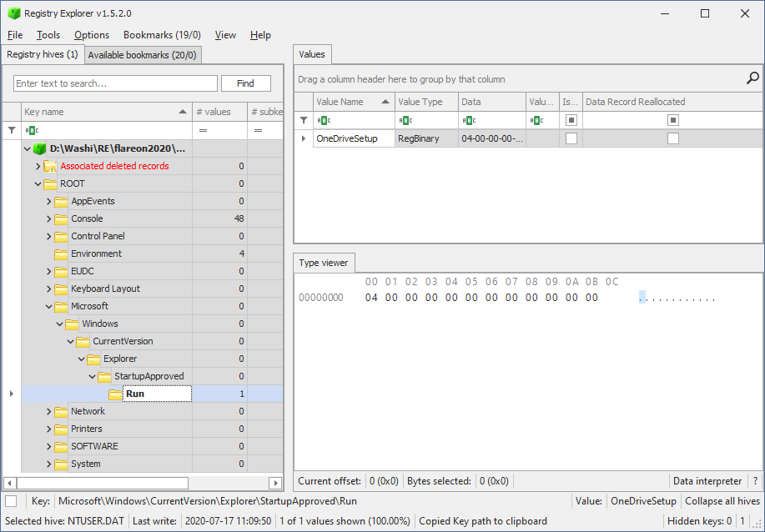Click the Associated deleted records warning folder icon
765x532 pixels.
pos(50,166)
